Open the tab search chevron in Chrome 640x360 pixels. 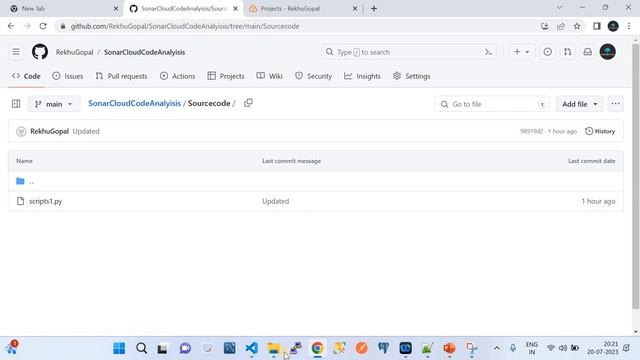(559, 8)
